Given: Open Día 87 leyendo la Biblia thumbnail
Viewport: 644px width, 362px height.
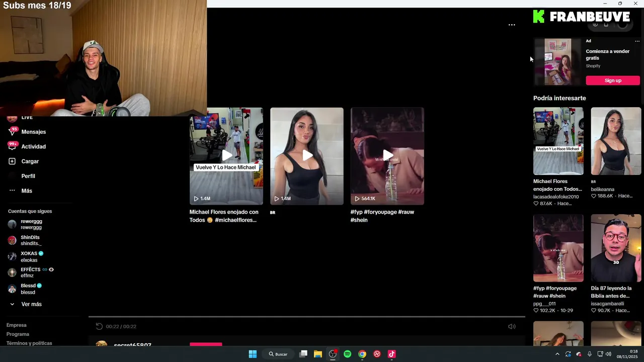Looking at the screenshot, I should click(616, 248).
